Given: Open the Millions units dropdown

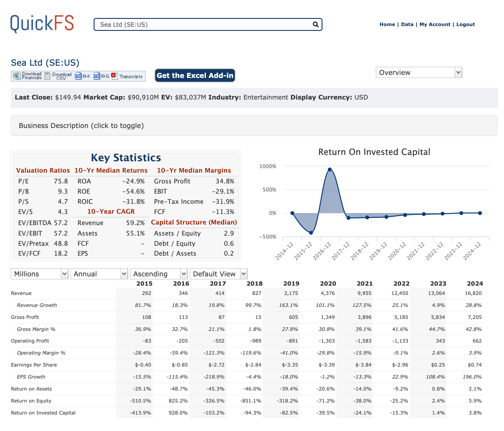Looking at the screenshot, I should (x=40, y=274).
